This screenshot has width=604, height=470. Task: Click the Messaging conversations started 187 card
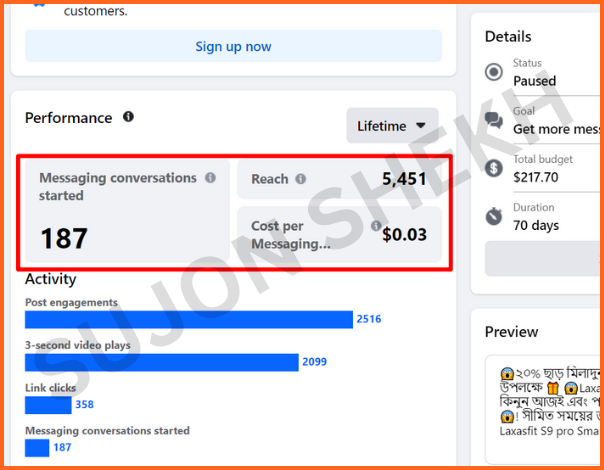click(127, 212)
